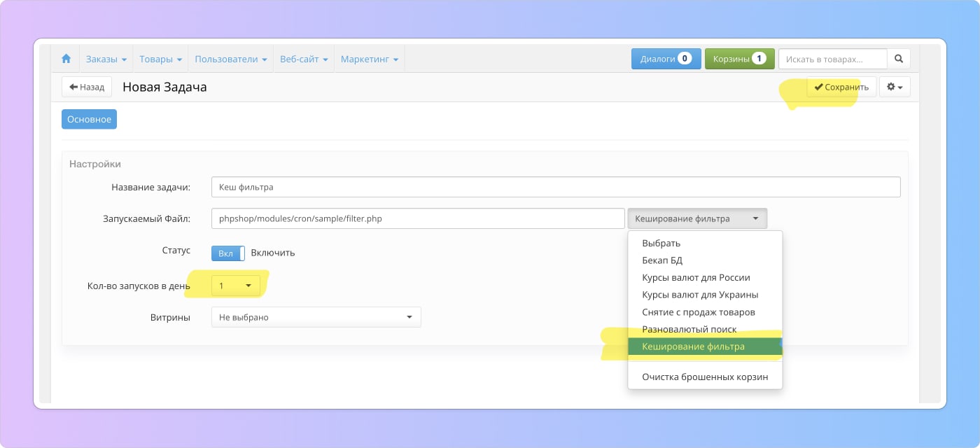Toggle the Вкл status switch
The width and height of the screenshot is (980, 448).
pos(227,253)
